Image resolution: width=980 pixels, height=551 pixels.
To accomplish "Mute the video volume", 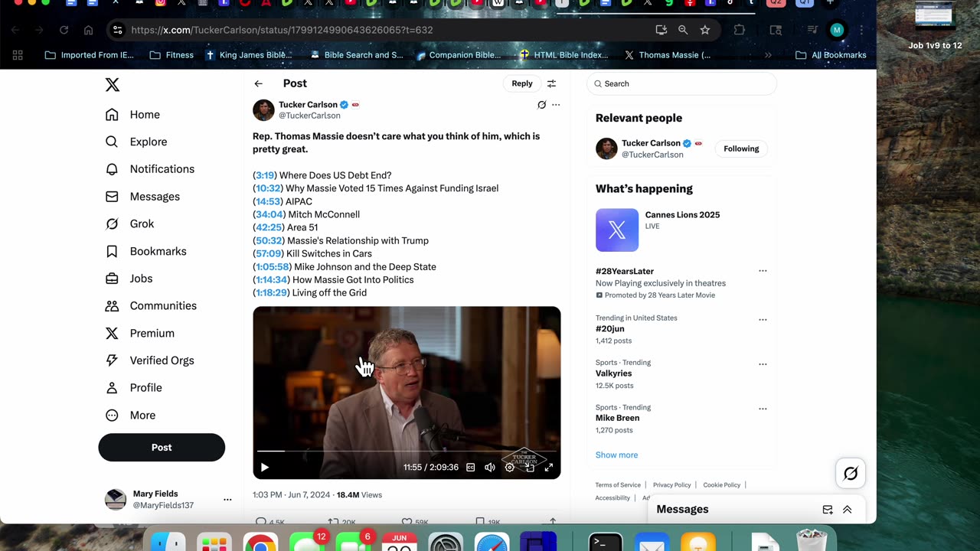I will tap(490, 468).
